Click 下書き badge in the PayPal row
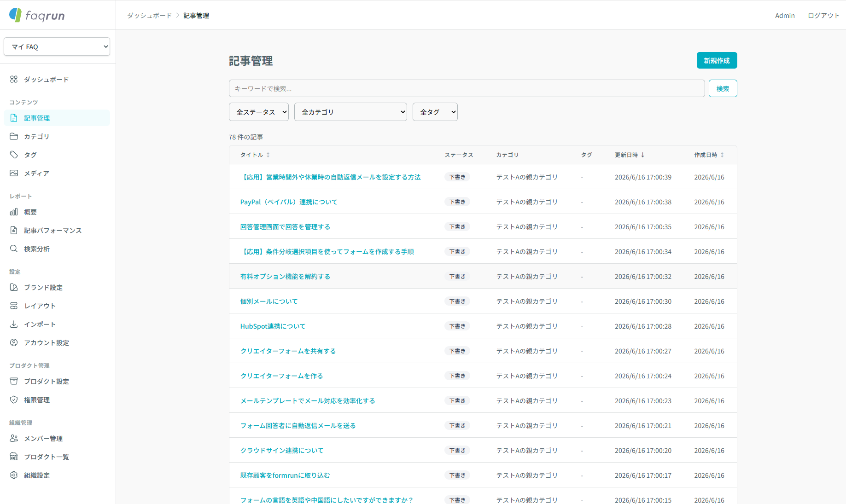 (457, 202)
